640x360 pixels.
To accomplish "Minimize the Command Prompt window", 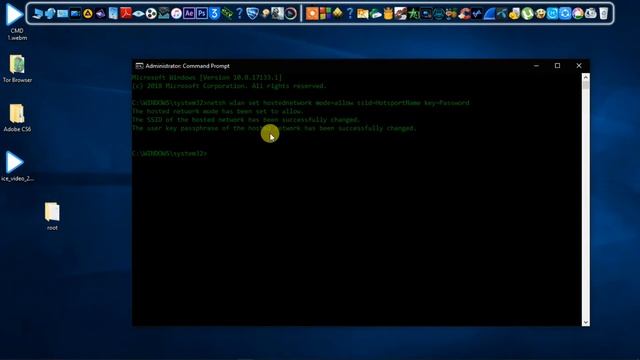I will click(x=536, y=66).
